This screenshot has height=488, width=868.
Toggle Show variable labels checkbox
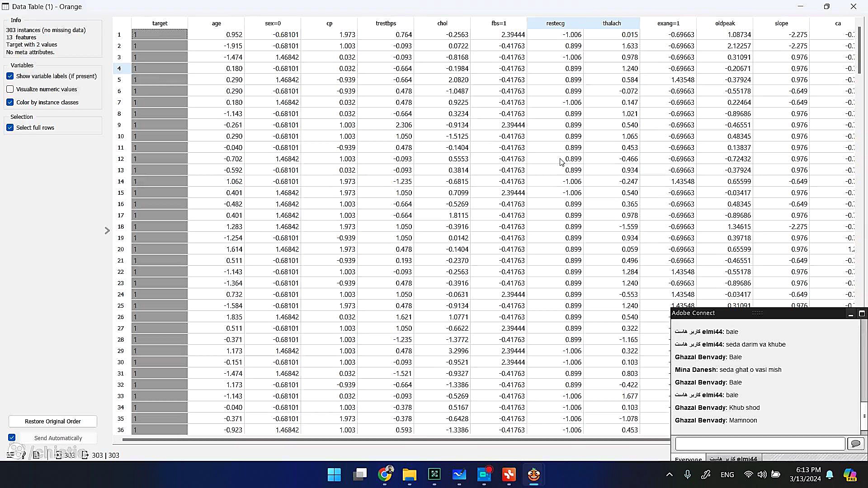point(10,76)
